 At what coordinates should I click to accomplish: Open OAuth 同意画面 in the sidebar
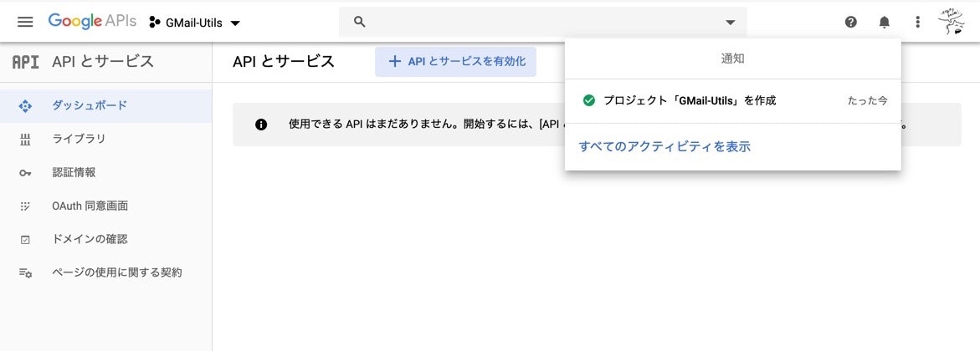coord(105,206)
